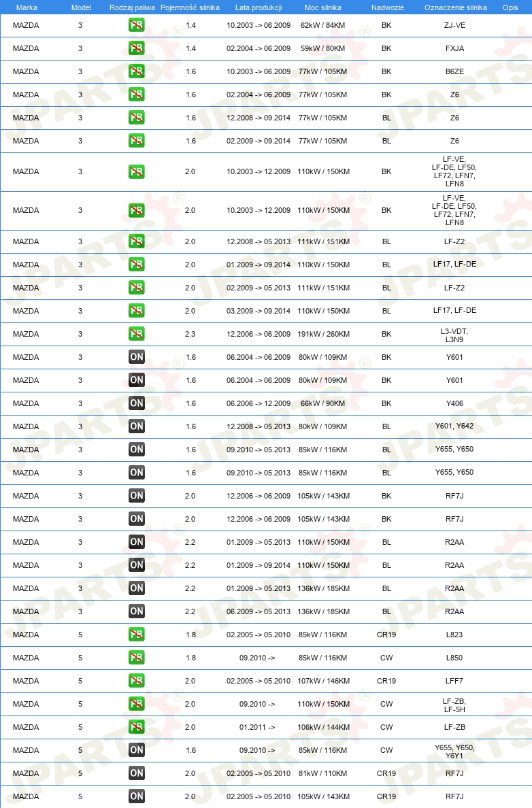Click diesel ON icon in Y601, Y642 row
This screenshot has height=808, width=532.
[x=137, y=426]
